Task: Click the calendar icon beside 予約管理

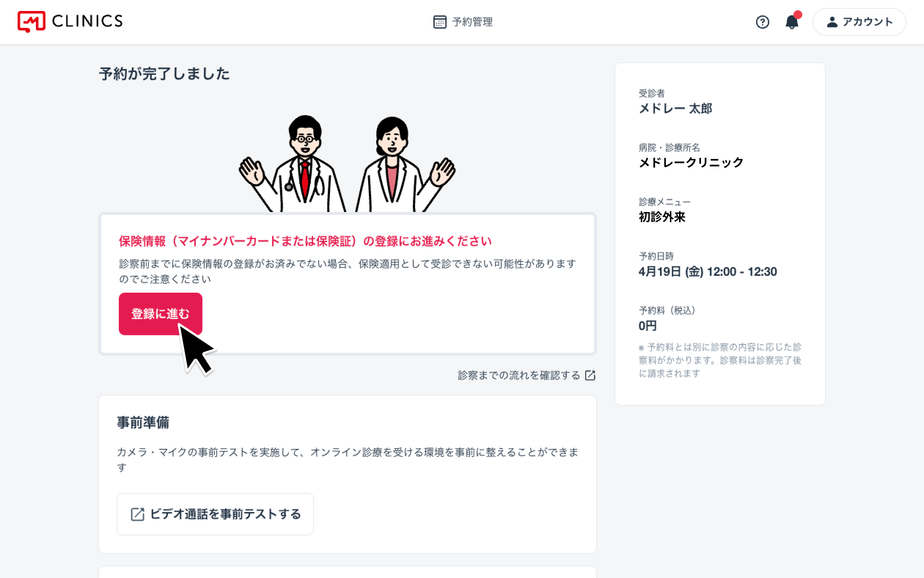Action: coord(440,22)
